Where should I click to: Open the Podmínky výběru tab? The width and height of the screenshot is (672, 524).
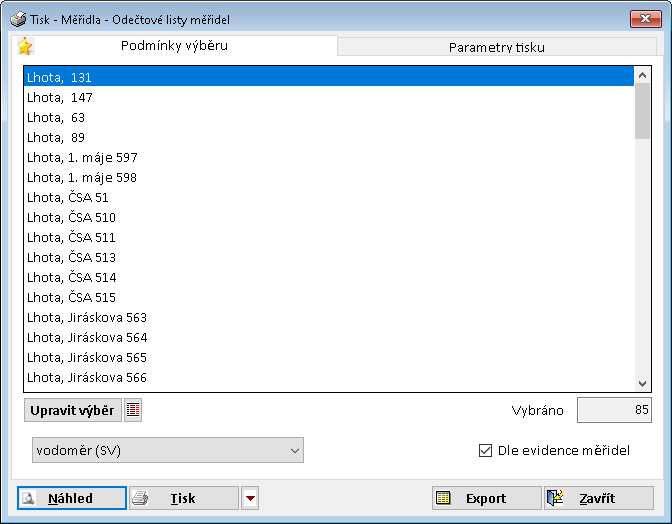pyautogui.click(x=174, y=46)
